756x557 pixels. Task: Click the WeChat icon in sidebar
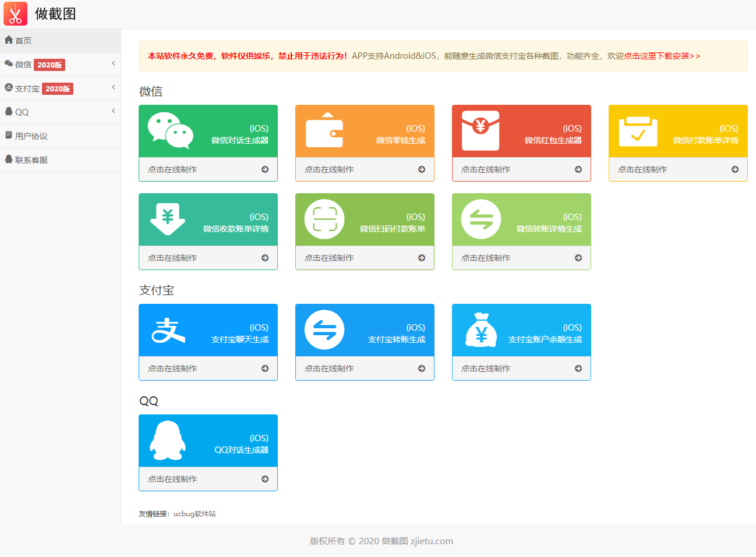(x=9, y=64)
